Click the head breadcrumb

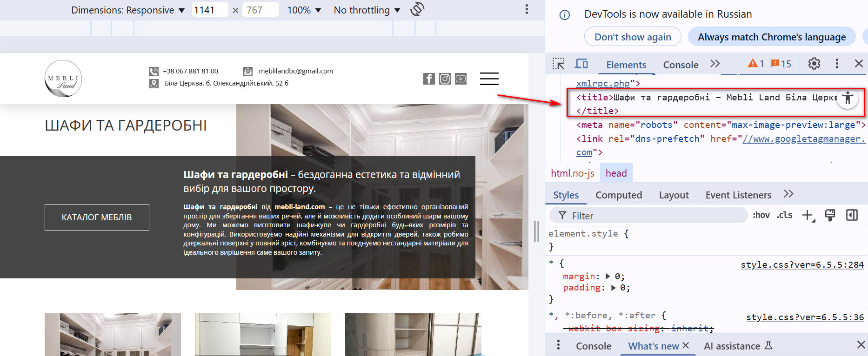pos(616,173)
